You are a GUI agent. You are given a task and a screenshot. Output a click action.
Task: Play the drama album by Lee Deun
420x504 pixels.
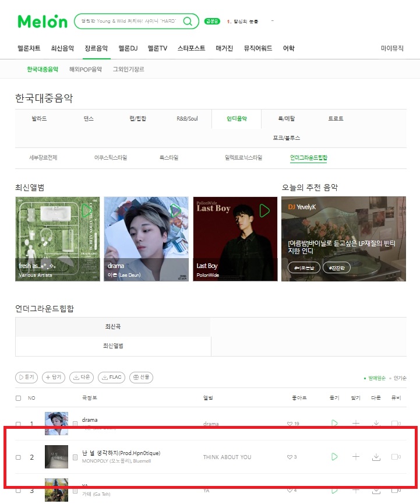tap(175, 210)
